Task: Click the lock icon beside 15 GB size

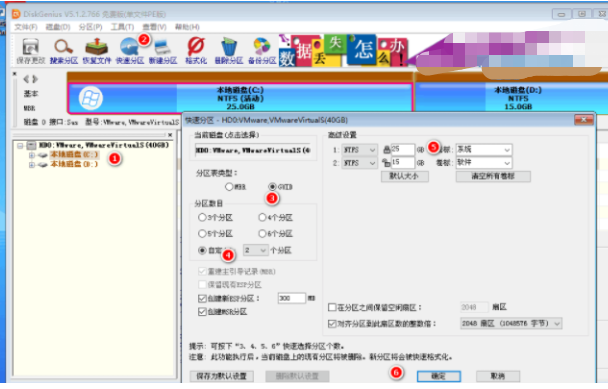Action: click(x=386, y=163)
